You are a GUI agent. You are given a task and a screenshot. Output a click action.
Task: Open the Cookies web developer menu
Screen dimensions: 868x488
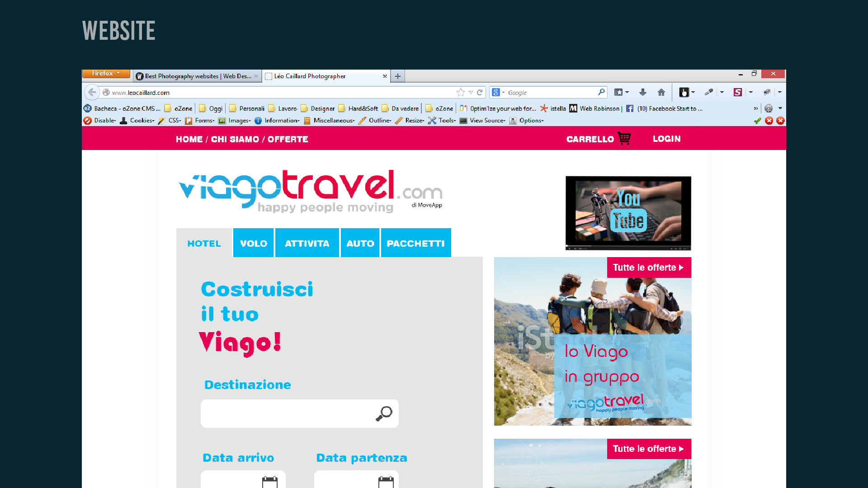pyautogui.click(x=137, y=121)
